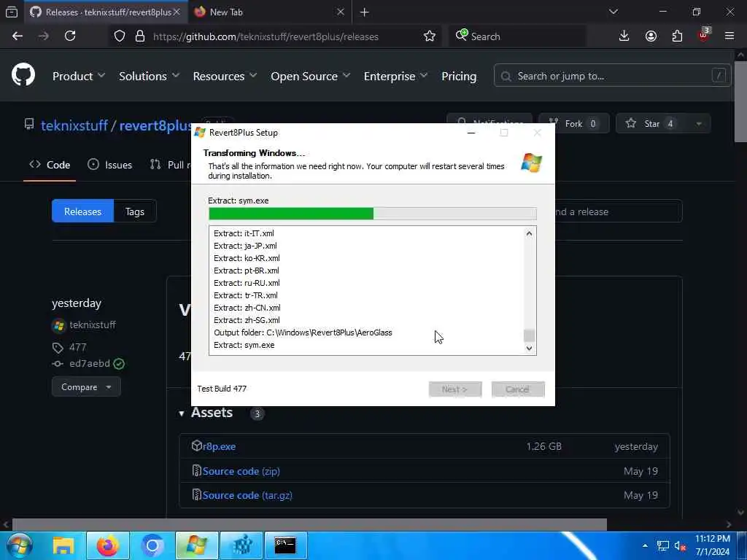Open the Firefox downloads icon

(x=624, y=36)
